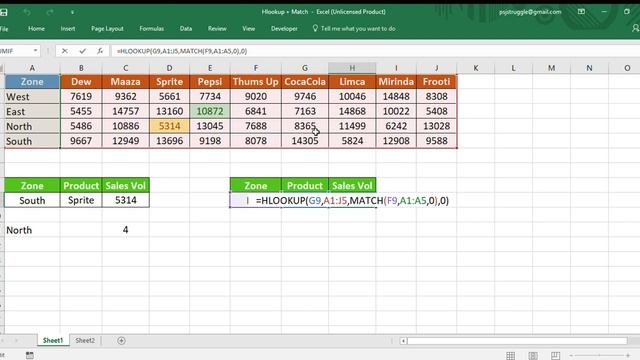
Task: Open the Page Layout tab
Action: point(107,29)
